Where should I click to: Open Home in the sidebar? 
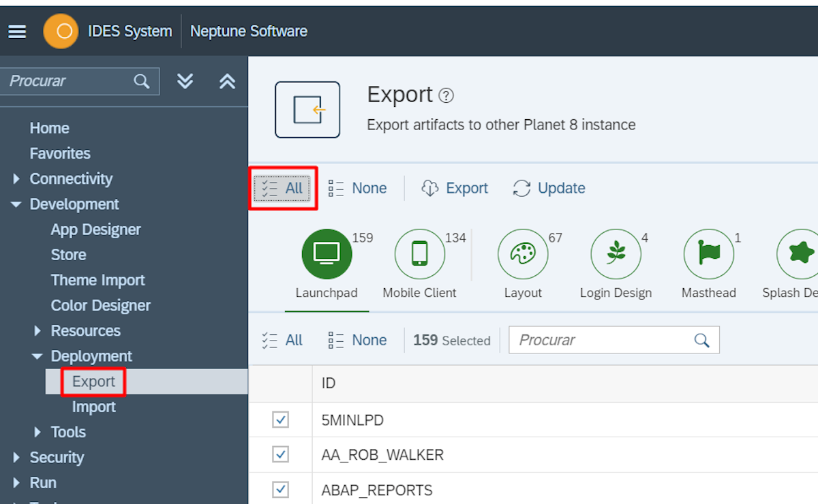49,128
